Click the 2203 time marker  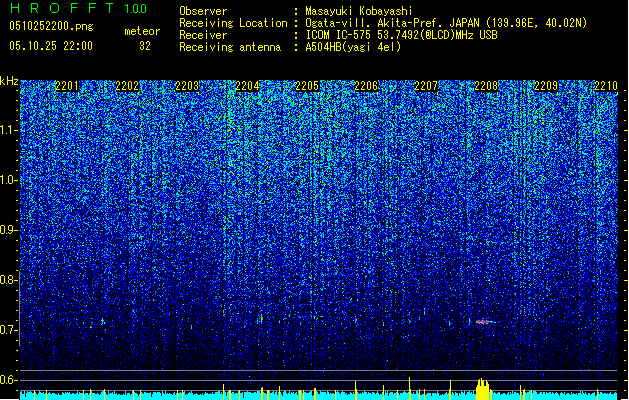pos(187,86)
